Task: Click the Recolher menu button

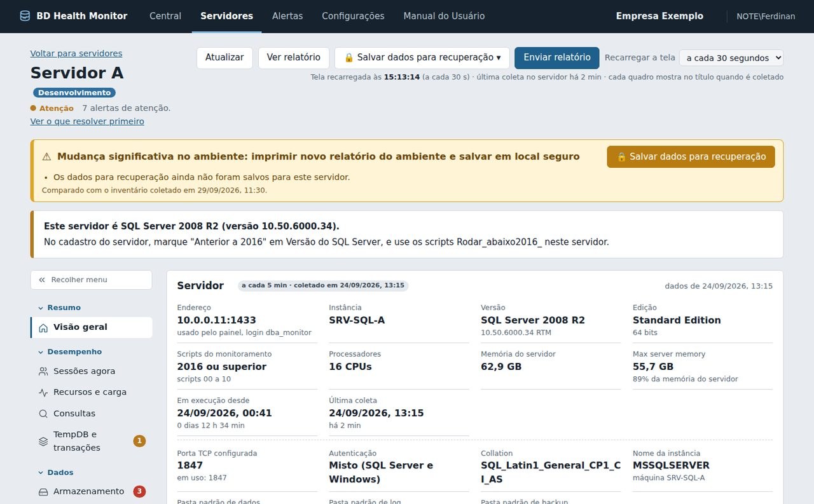Action: click(x=91, y=280)
